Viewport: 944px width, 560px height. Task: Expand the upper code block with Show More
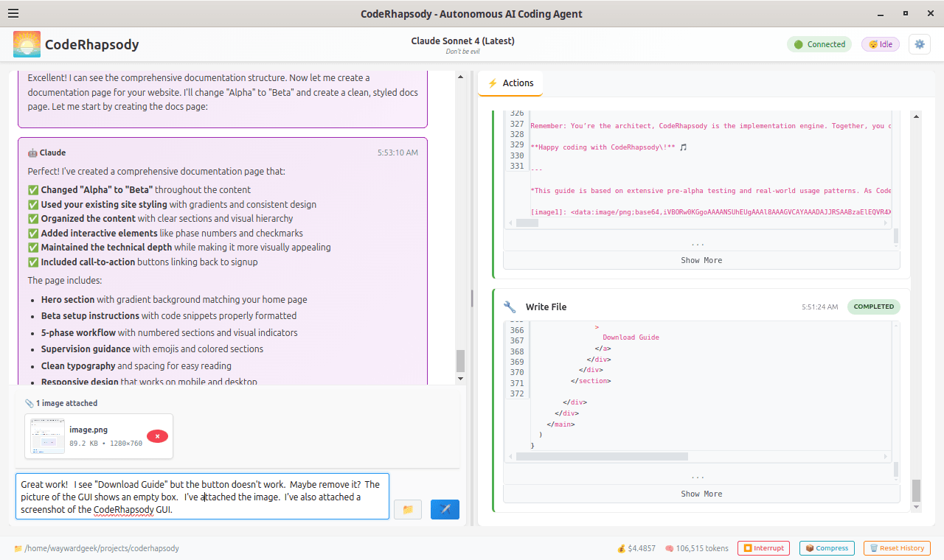pyautogui.click(x=701, y=260)
